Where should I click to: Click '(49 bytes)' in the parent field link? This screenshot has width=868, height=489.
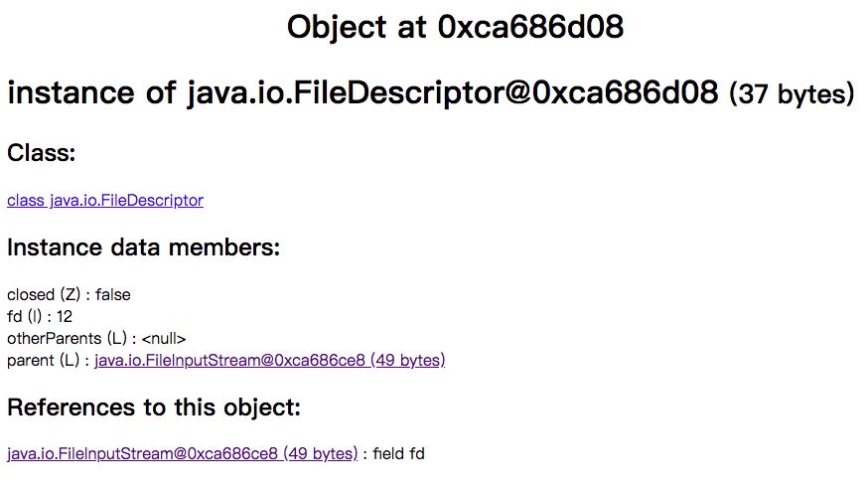[x=407, y=361]
